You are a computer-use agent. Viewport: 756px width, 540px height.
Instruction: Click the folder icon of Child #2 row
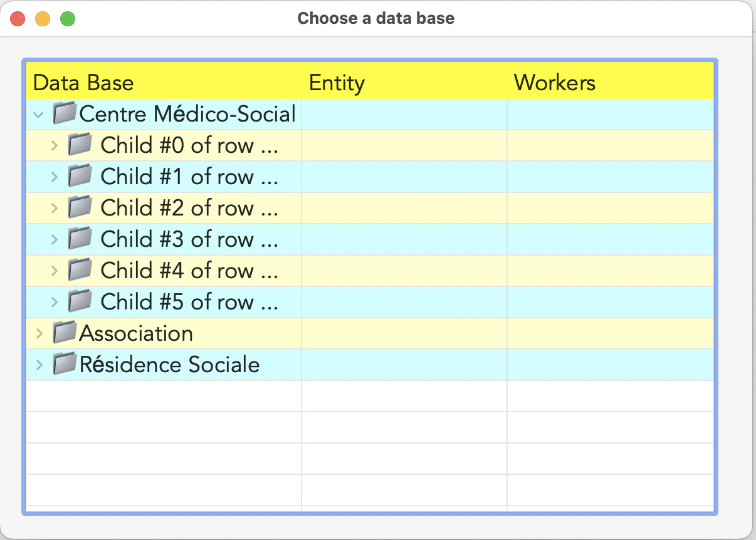pyautogui.click(x=80, y=207)
